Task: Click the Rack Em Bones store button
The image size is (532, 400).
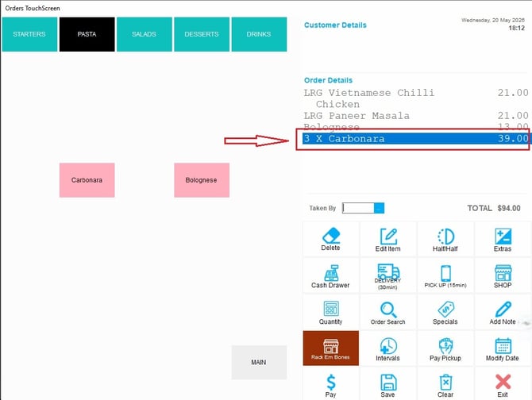Action: [x=331, y=348]
